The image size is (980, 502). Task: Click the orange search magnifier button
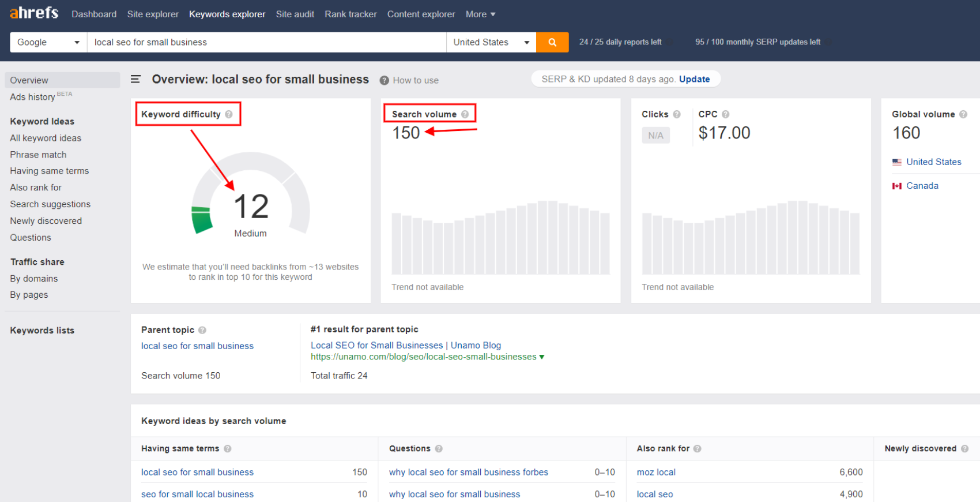(552, 42)
